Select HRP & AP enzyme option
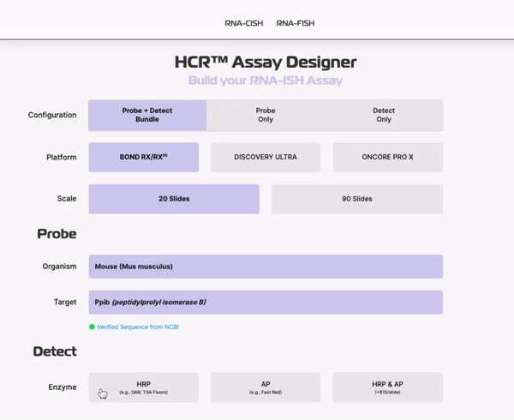This screenshot has width=514, height=420. point(388,387)
